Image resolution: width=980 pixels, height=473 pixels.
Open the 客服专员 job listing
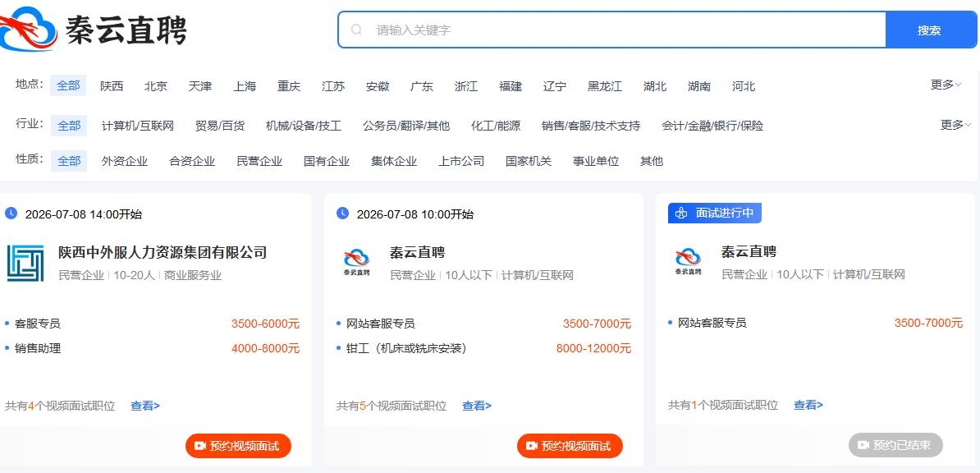pyautogui.click(x=38, y=324)
